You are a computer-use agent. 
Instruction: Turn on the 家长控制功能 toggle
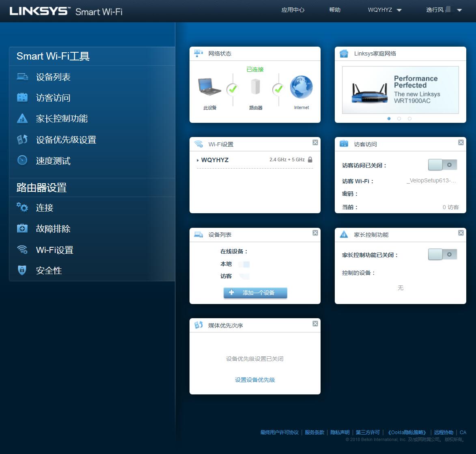pos(442,255)
